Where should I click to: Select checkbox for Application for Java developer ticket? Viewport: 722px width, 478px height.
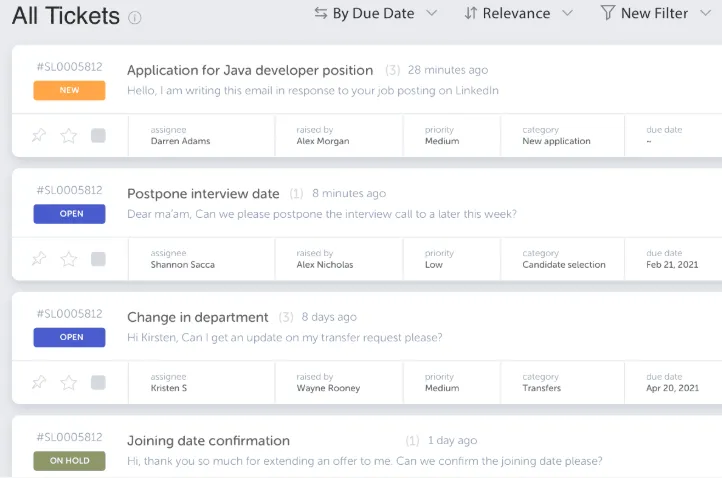[98, 135]
